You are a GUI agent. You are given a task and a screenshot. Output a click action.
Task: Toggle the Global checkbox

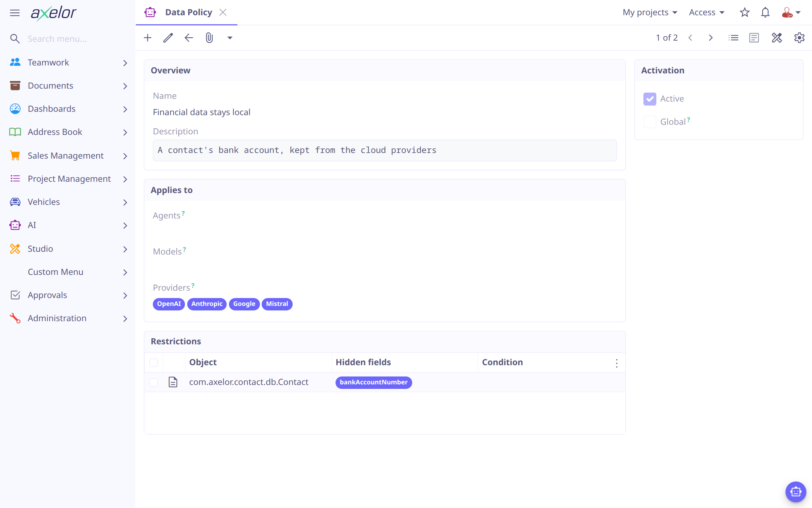(x=650, y=122)
